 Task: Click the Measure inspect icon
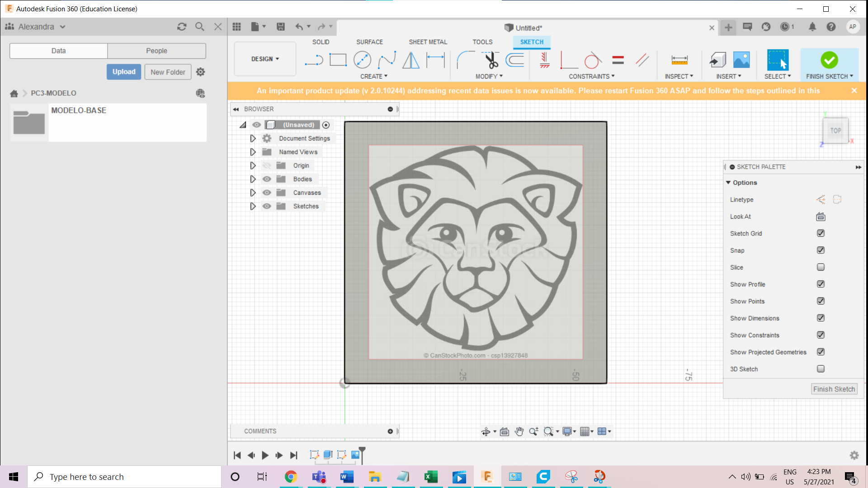point(679,60)
